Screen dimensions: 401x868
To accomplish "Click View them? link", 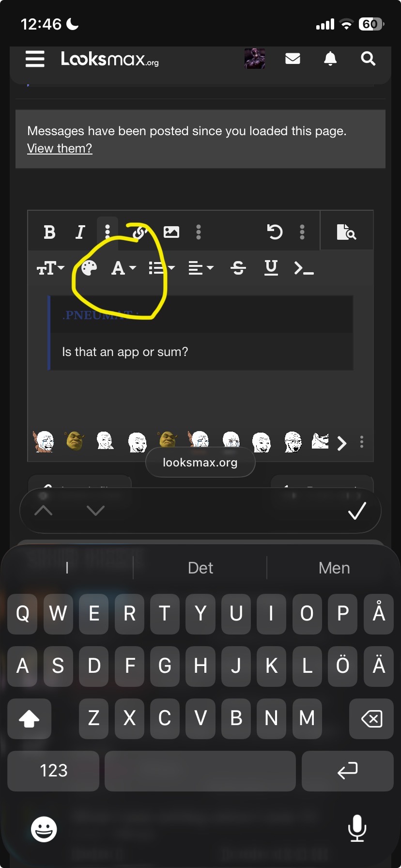I will coord(60,148).
